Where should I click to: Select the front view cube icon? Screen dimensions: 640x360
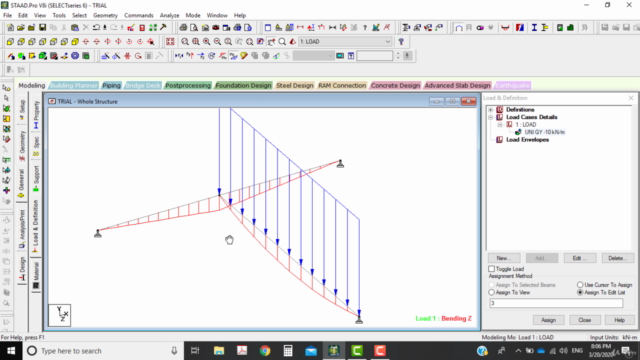pyautogui.click(x=10, y=42)
